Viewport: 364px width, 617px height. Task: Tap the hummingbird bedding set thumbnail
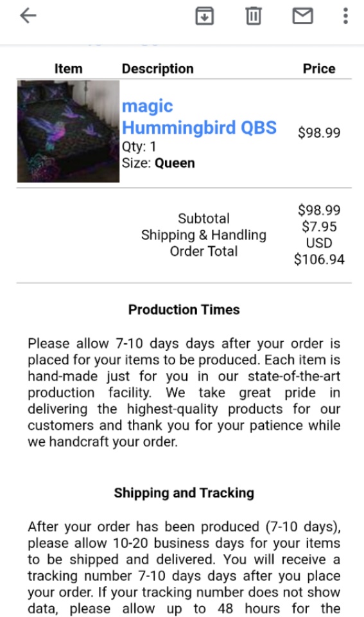[68, 131]
